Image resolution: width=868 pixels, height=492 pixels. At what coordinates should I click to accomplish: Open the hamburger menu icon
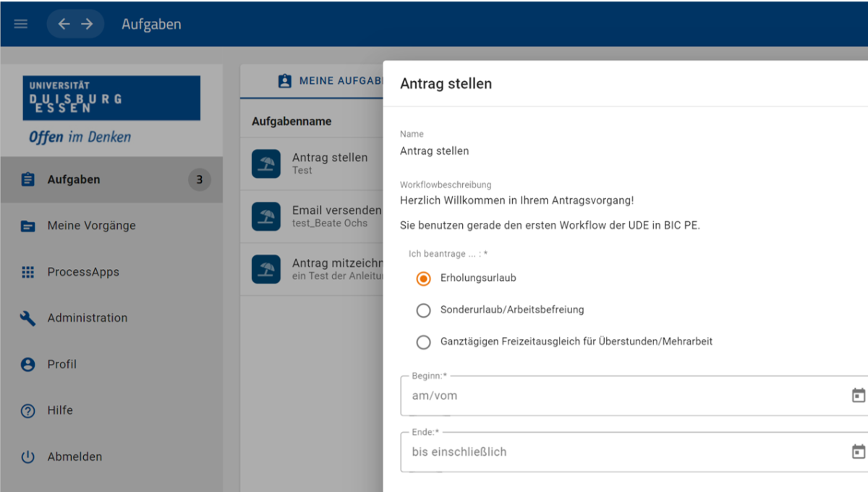coord(21,24)
